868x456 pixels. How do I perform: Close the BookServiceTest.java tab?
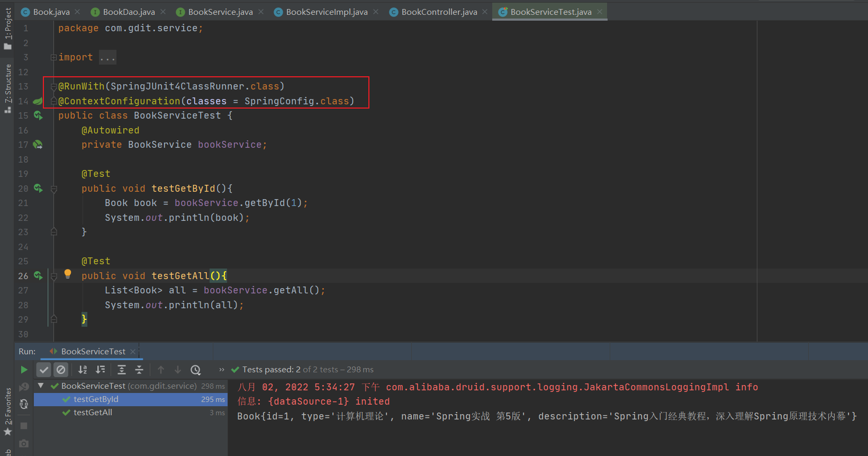(600, 12)
